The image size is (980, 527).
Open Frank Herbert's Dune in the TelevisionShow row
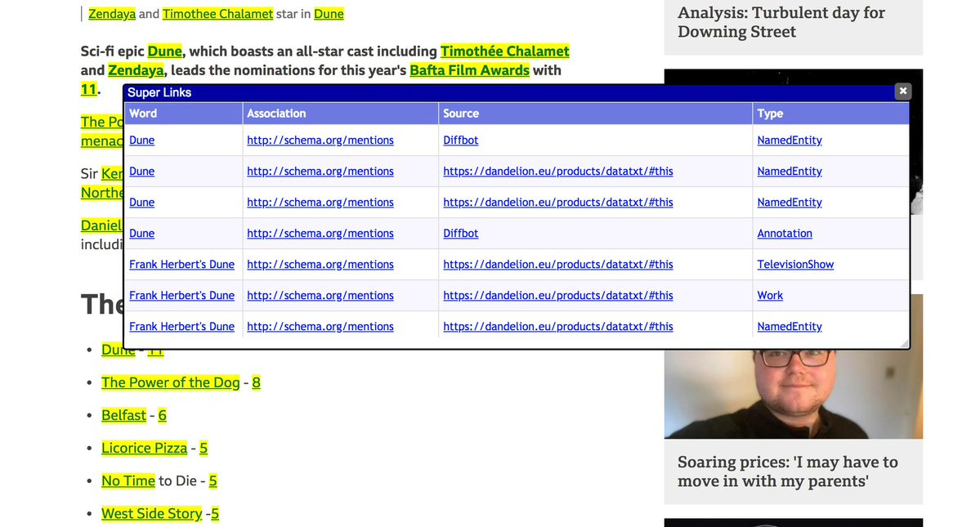tap(182, 265)
